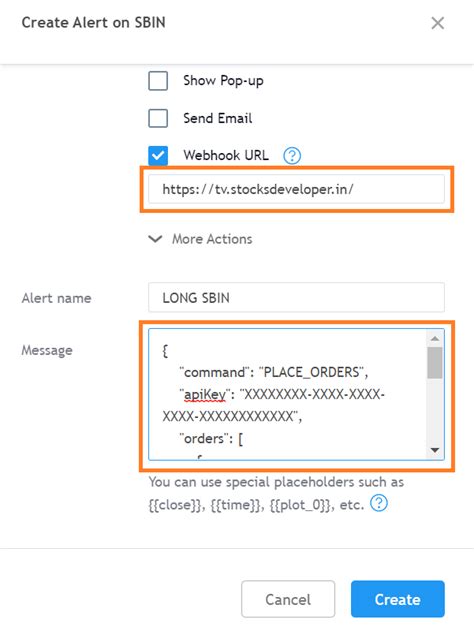Viewport: 474px width, 627px height.
Task: Click the Cancel button
Action: pos(288,599)
